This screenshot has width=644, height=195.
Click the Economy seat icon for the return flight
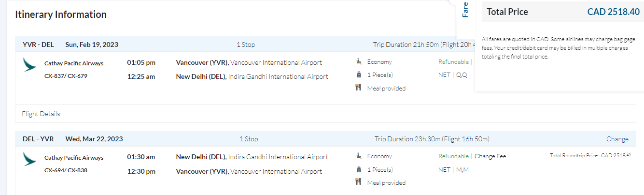(358, 156)
